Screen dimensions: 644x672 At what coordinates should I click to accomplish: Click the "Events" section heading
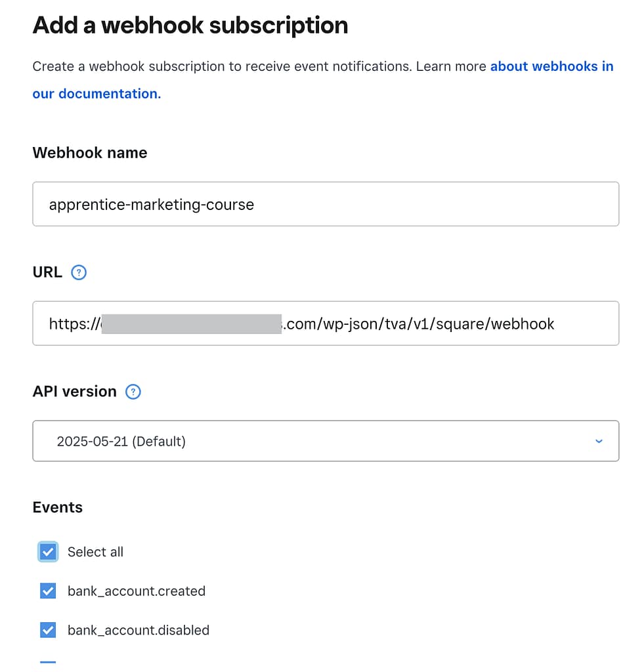(58, 507)
